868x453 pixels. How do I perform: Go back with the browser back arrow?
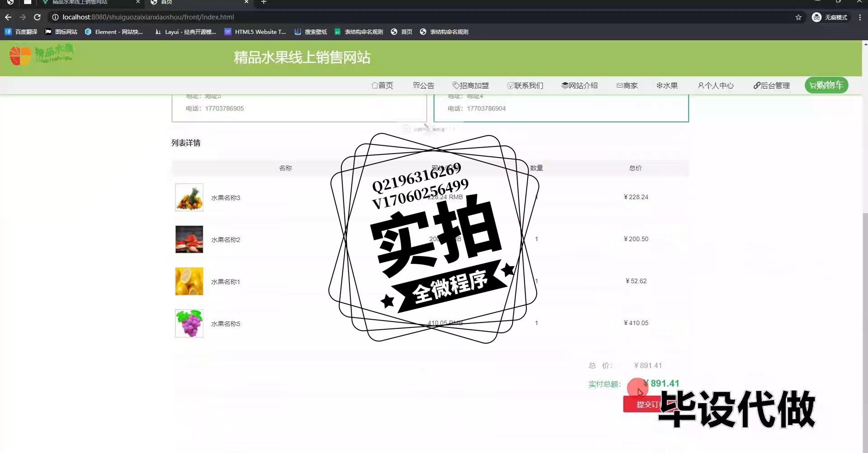8,17
